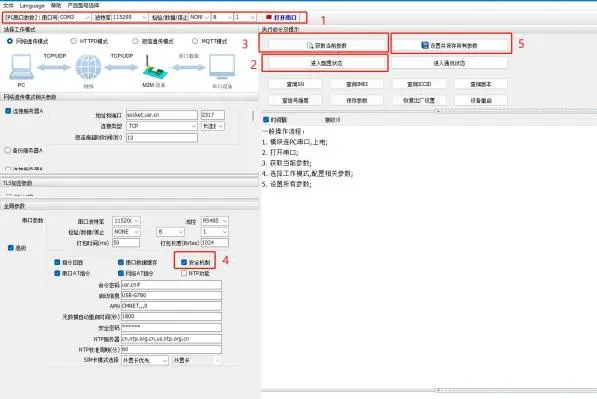Image resolution: width=597 pixels, height=399 pixels.
Task: Click set and save all parameters button
Action: coord(449,45)
